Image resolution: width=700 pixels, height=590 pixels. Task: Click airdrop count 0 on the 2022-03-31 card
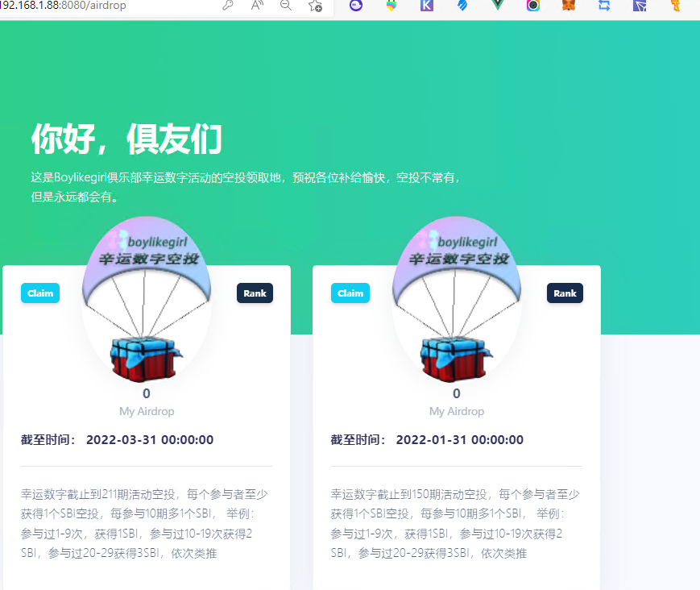tap(147, 393)
